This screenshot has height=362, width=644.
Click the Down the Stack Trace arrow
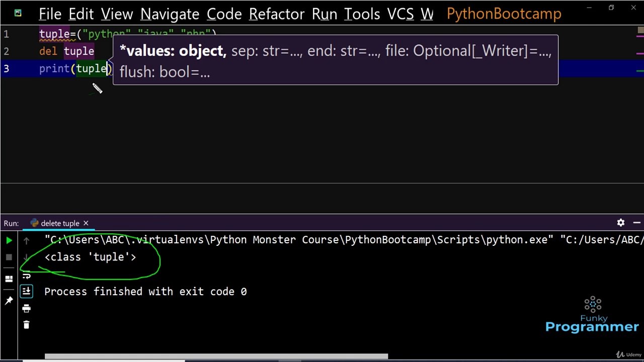pos(27,257)
